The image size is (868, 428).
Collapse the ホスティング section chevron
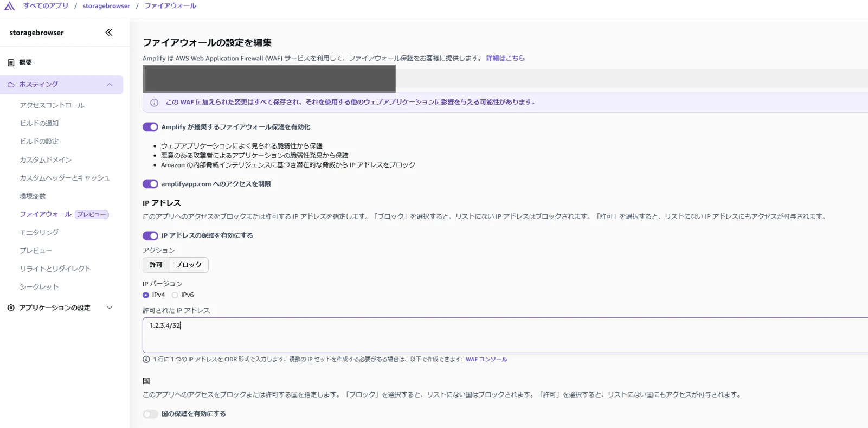click(x=110, y=85)
